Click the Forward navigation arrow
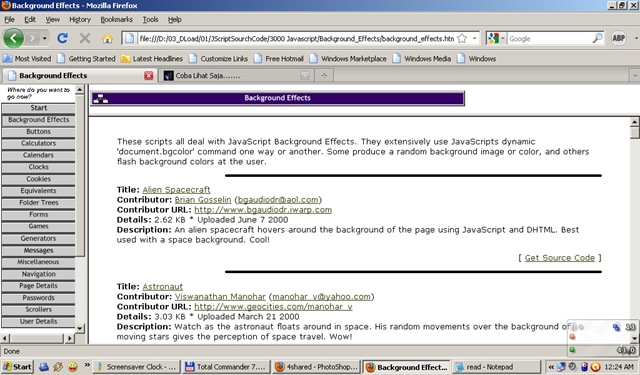Image resolution: width=640 pixels, height=375 pixels. (x=32, y=38)
